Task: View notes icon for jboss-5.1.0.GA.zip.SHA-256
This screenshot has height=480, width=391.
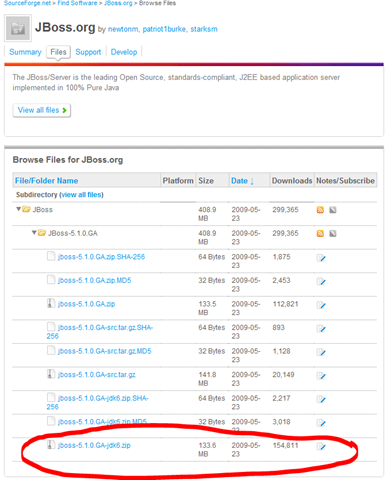Action: pyautogui.click(x=321, y=258)
